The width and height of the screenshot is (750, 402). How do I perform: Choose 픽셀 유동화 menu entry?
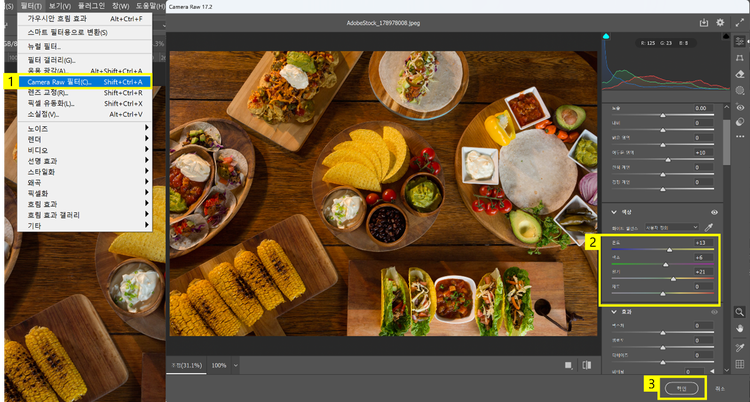point(85,103)
